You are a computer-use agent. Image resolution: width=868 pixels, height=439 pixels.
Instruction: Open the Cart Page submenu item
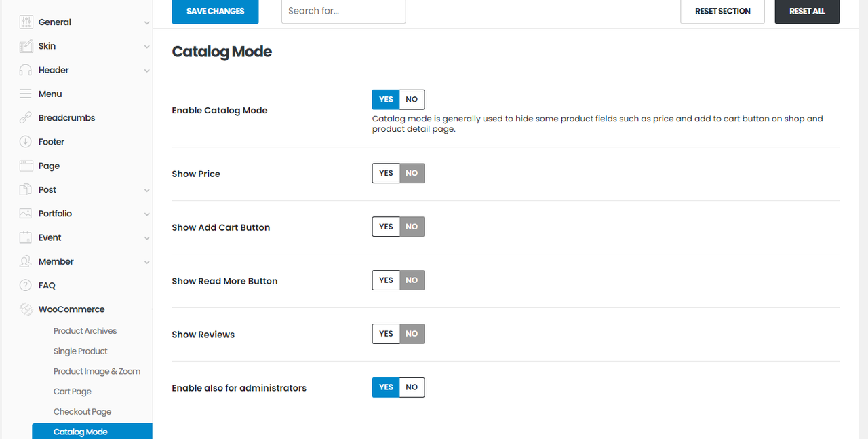[73, 392]
